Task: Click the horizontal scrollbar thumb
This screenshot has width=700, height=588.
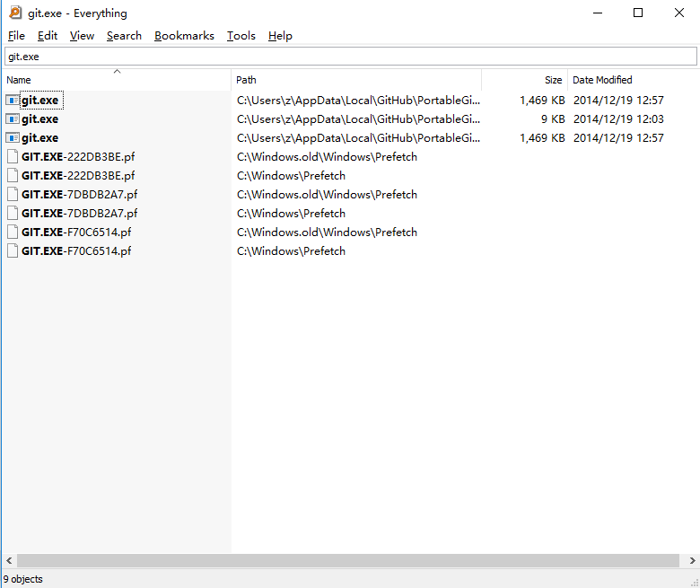Action: (348, 560)
